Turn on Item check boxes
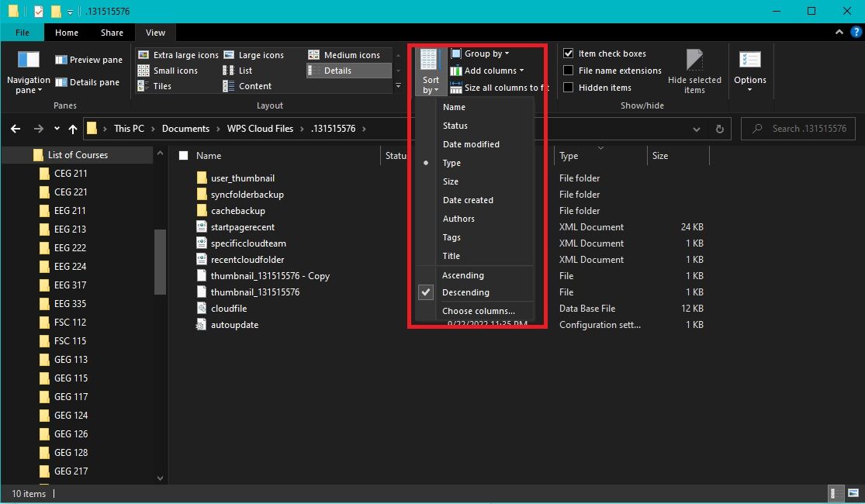Viewport: 865px width, 504px height. pyautogui.click(x=569, y=53)
